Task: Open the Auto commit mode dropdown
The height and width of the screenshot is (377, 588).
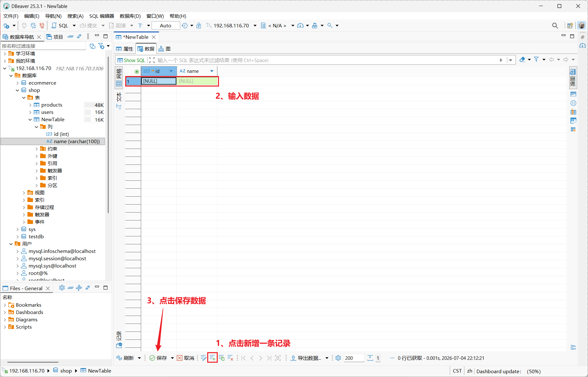Action: (166, 25)
